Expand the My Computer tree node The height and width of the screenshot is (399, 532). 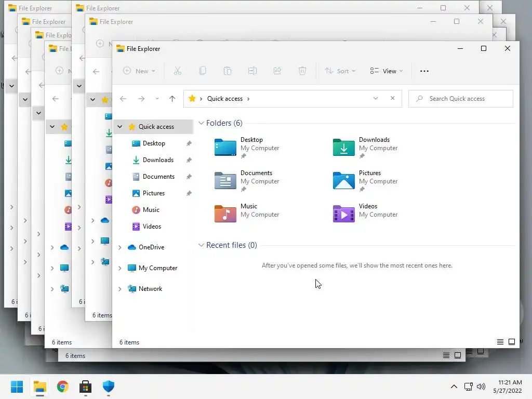(x=120, y=268)
